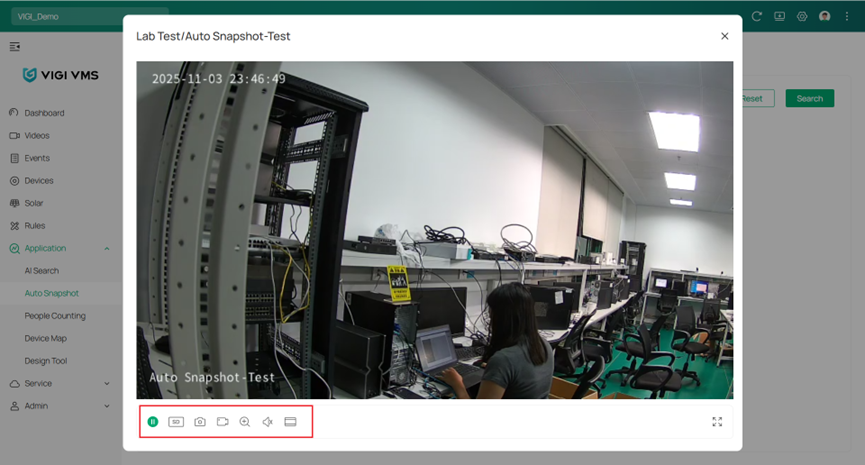Pause the live video playback

tap(153, 422)
